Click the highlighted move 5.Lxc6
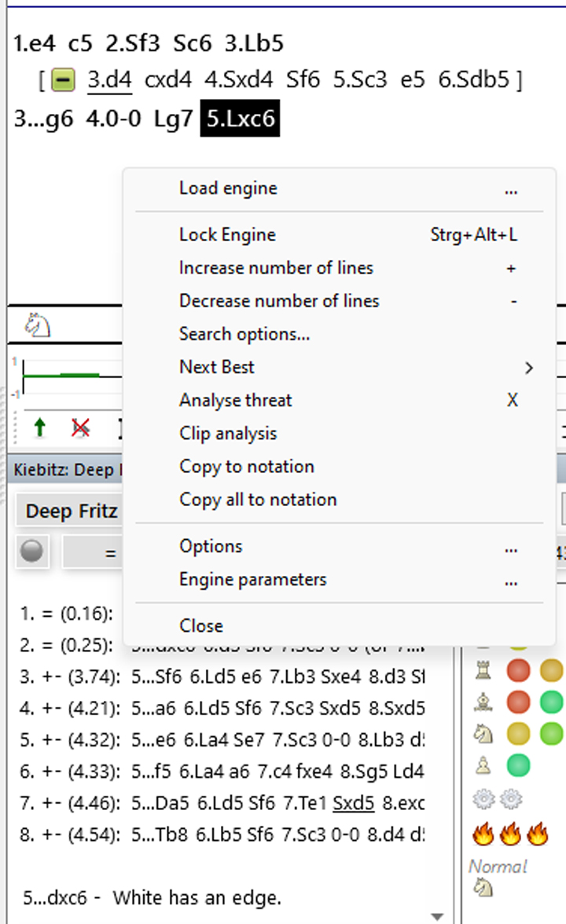 (240, 119)
